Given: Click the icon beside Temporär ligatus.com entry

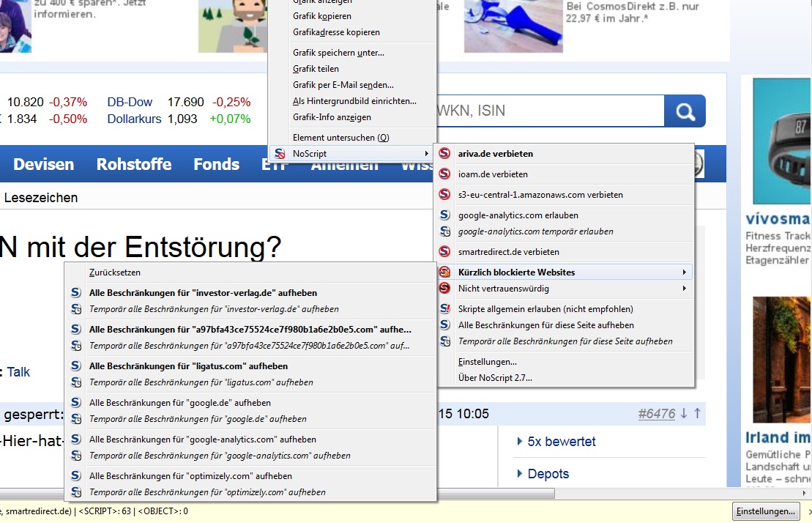Looking at the screenshot, I should 76,382.
